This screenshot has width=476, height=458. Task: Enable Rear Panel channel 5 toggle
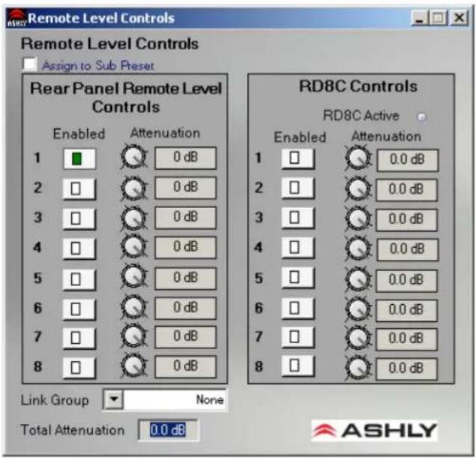(79, 279)
